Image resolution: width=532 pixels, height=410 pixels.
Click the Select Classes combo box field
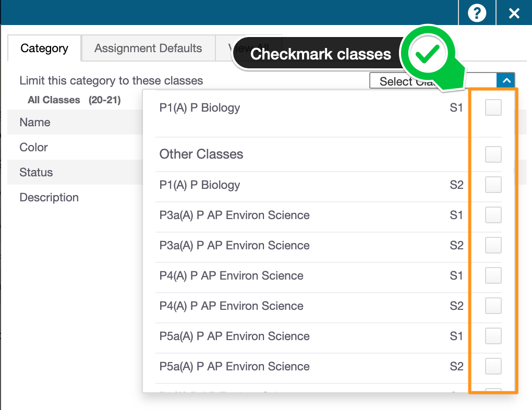(432, 81)
